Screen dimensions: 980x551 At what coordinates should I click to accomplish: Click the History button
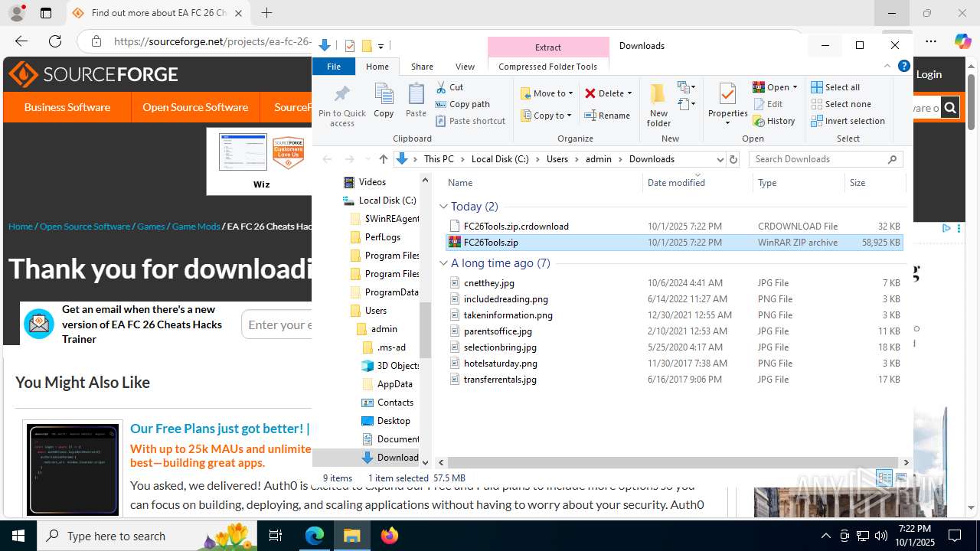[x=775, y=121]
